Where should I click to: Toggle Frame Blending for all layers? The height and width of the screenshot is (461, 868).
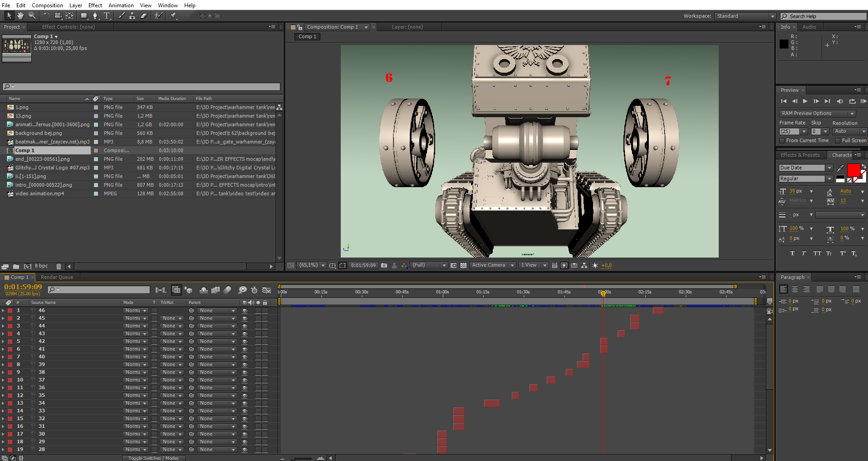pos(216,290)
